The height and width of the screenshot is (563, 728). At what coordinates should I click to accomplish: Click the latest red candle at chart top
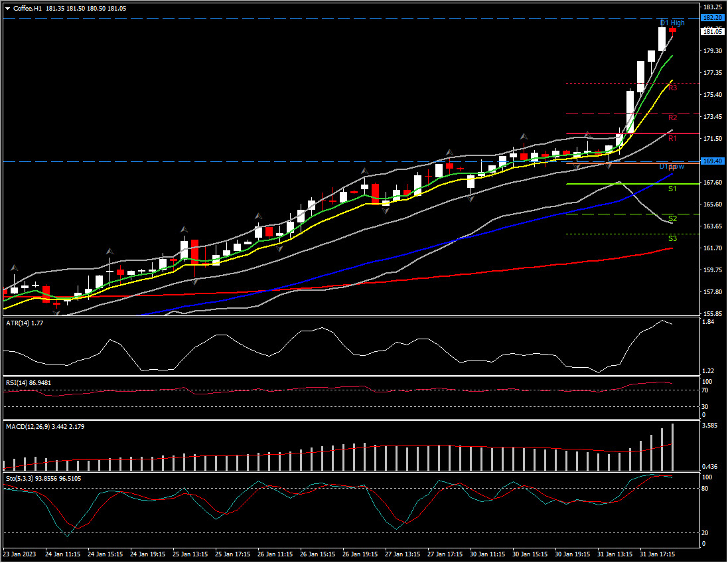tap(673, 30)
